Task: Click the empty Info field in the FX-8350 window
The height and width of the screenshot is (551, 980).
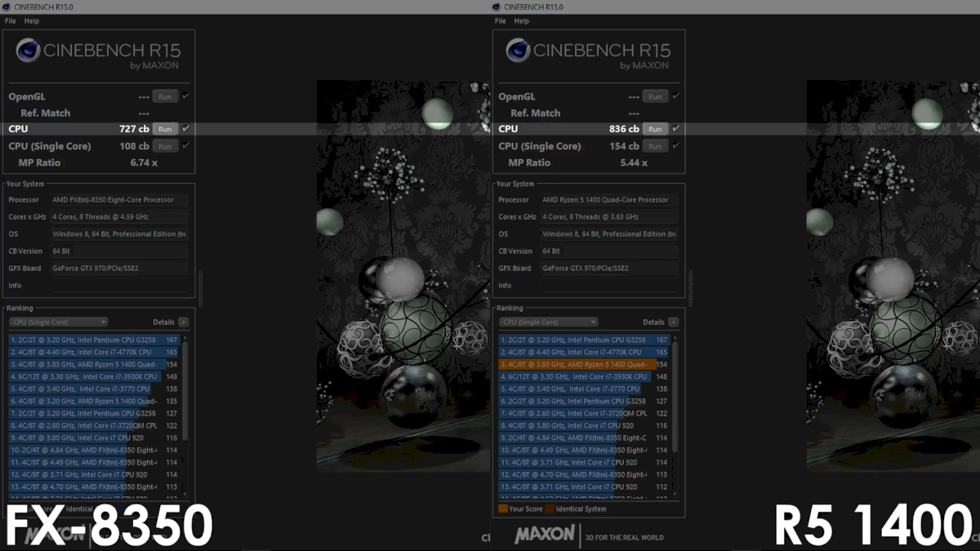Action: [x=119, y=286]
